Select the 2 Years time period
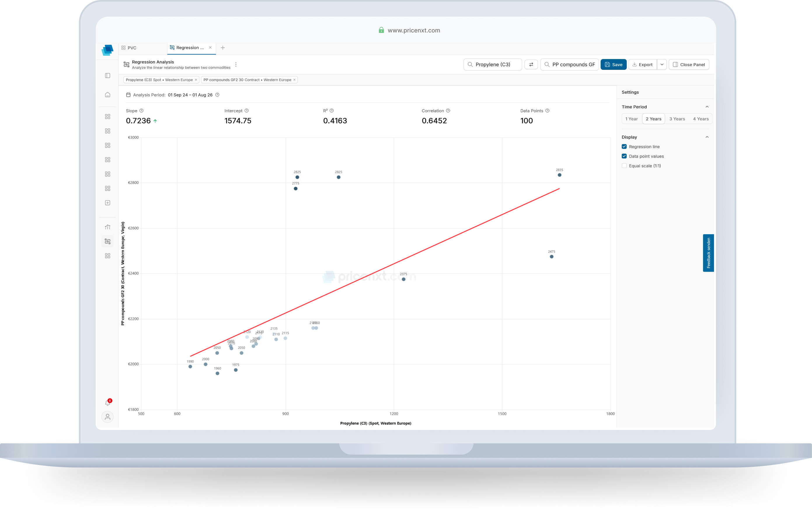The width and height of the screenshot is (812, 512). pos(654,119)
